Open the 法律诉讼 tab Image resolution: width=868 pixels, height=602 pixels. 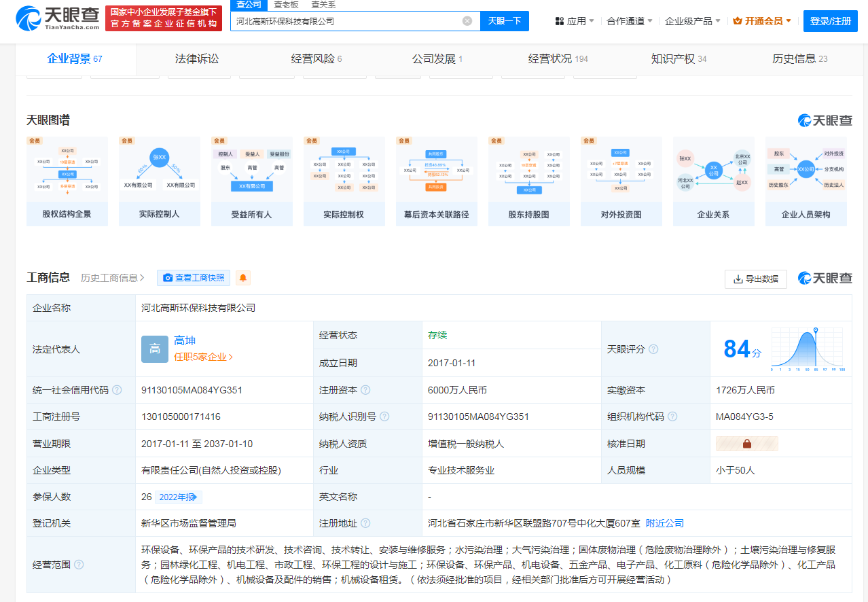197,59
